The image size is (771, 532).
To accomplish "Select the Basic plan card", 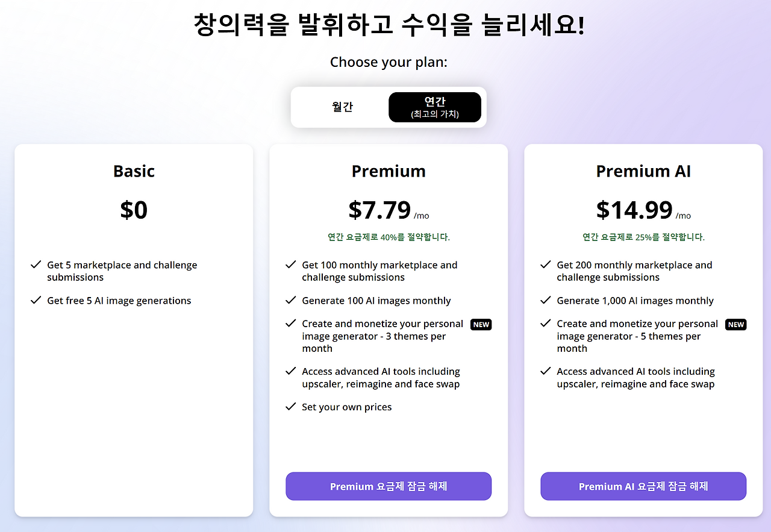I will coord(134,330).
